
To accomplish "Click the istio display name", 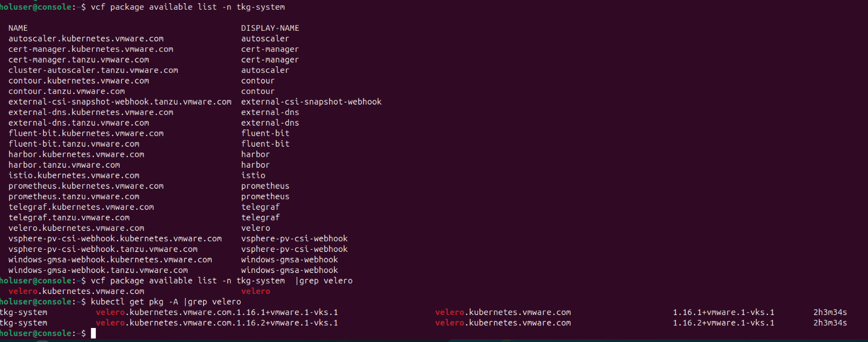I will tap(253, 175).
